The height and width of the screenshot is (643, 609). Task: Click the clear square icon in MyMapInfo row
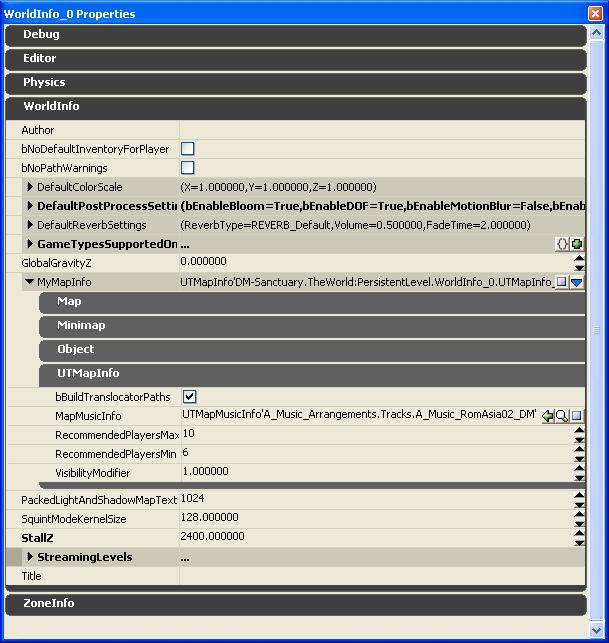coord(562,283)
